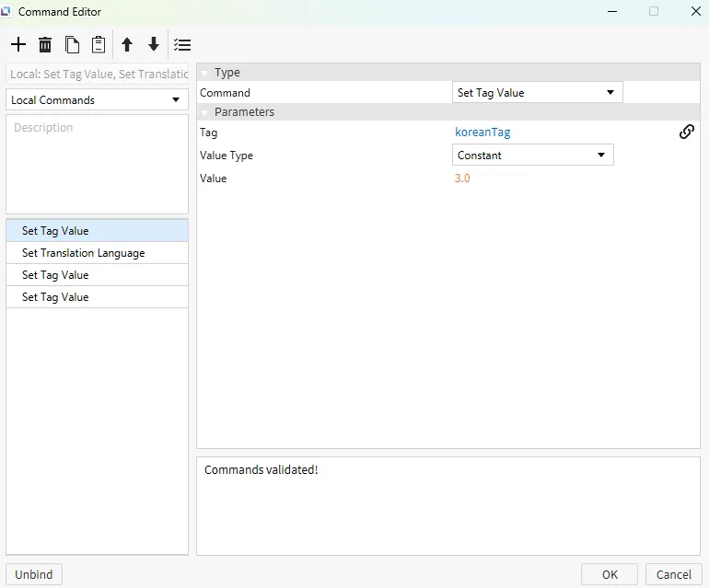Move selected command up
Image resolution: width=709 pixels, height=588 pixels.
point(127,44)
